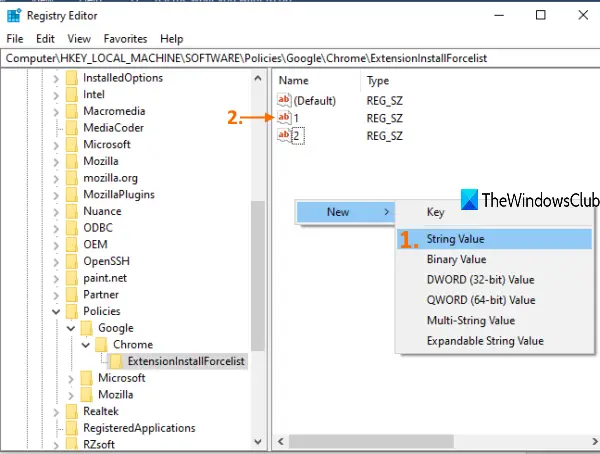This screenshot has height=454, width=600.
Task: Open the File menu
Action: coord(15,39)
